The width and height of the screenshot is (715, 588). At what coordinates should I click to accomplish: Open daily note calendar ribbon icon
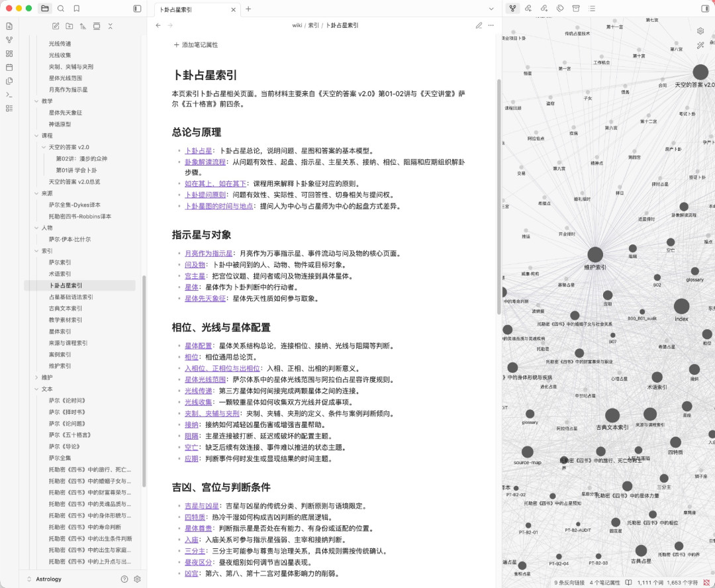coord(9,68)
